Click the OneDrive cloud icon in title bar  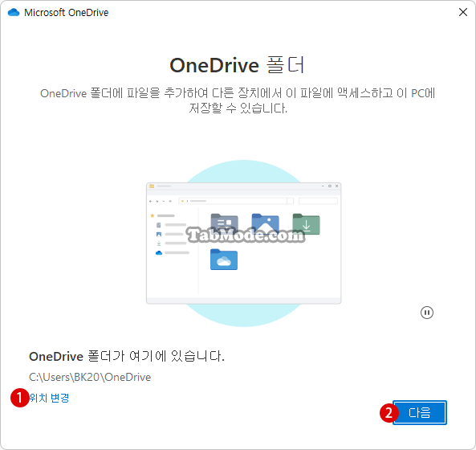[14, 13]
